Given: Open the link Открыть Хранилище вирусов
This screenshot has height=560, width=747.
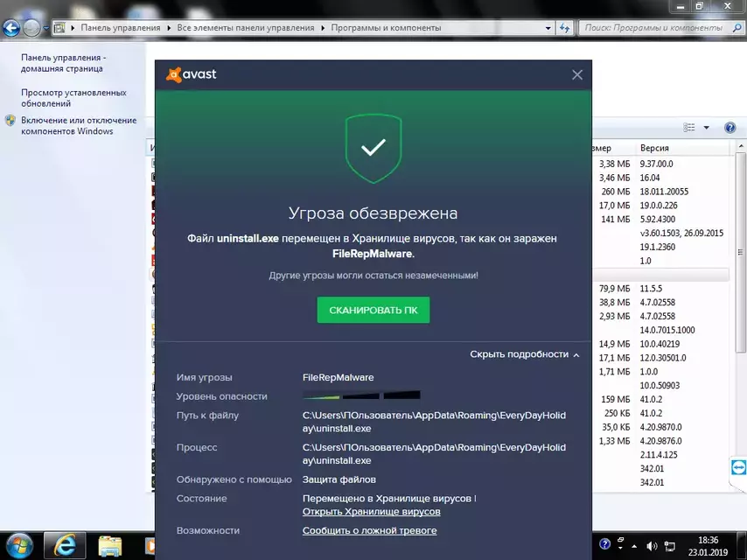Looking at the screenshot, I should click(x=371, y=511).
